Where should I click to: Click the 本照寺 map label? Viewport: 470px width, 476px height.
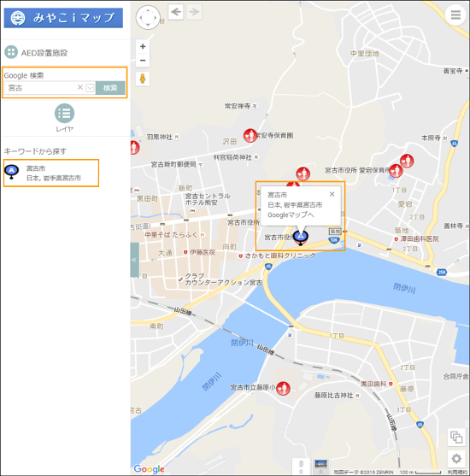pos(431,138)
